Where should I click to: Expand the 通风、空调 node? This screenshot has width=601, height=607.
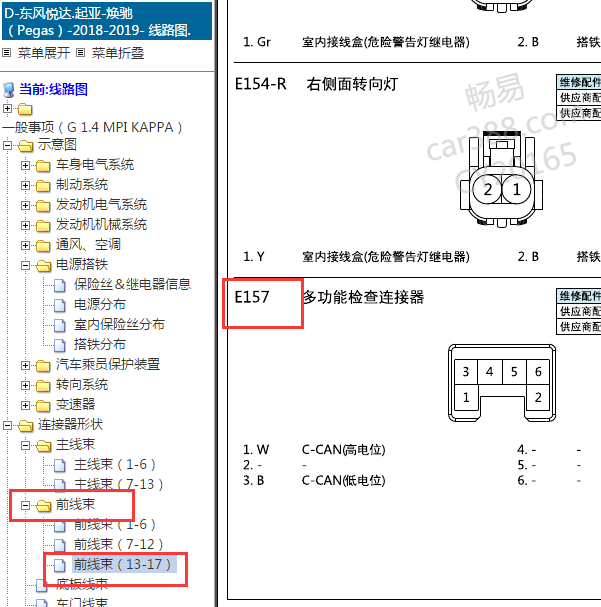click(x=26, y=245)
